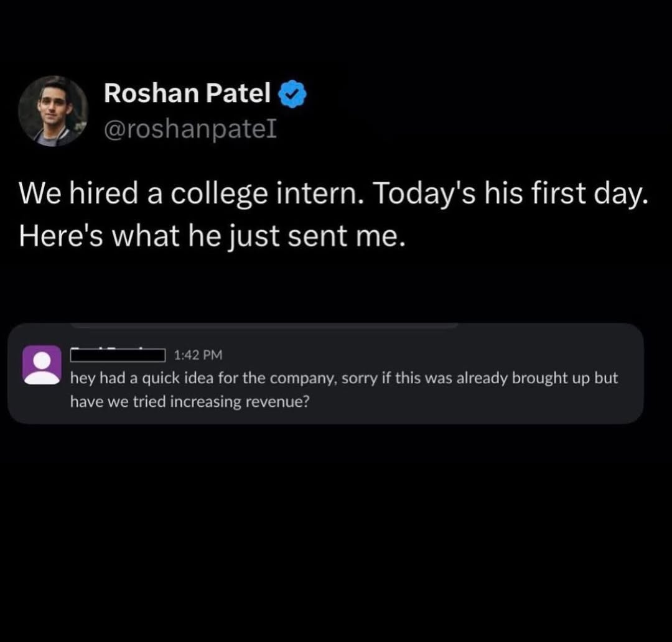Click empty area right of message's second line
The height and width of the screenshot is (642, 672).
coord(473,402)
